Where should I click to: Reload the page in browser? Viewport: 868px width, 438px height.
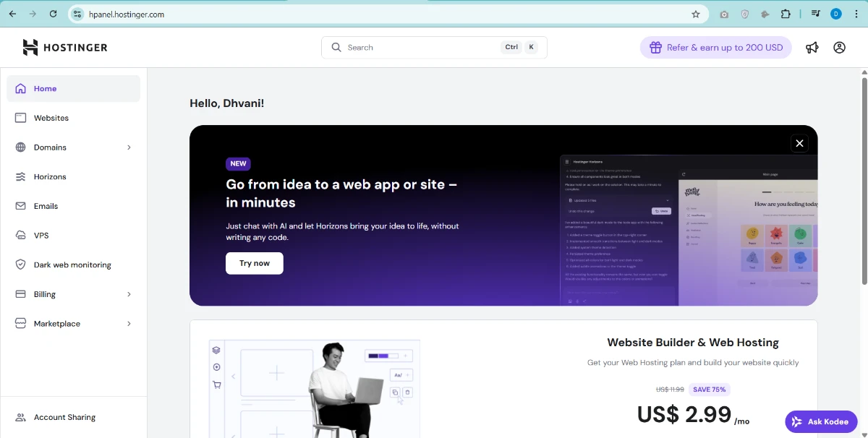[53, 14]
